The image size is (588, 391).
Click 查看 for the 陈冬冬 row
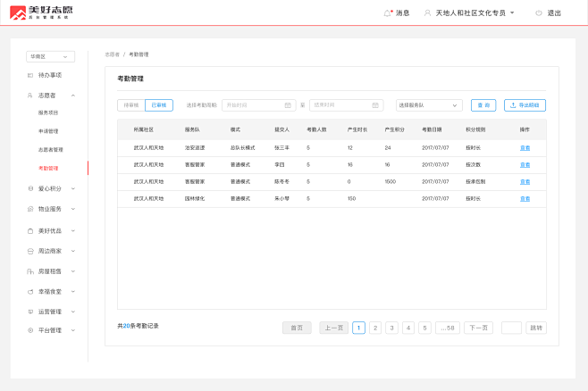coord(525,181)
